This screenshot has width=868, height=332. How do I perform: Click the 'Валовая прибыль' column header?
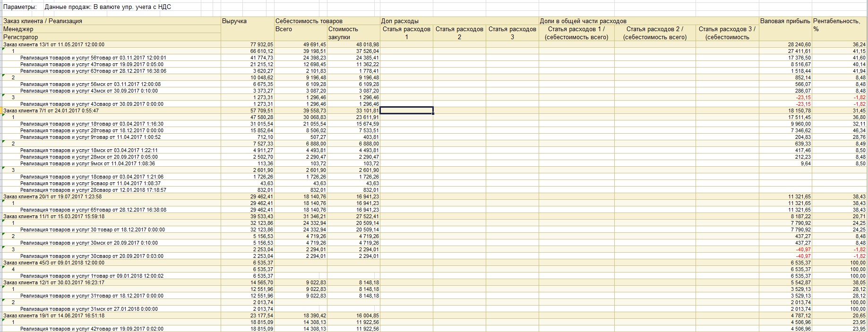point(785,21)
